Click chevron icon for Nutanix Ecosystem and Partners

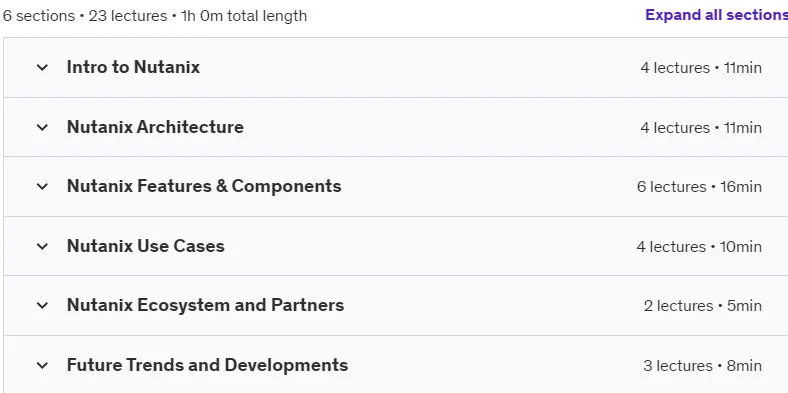(42, 306)
